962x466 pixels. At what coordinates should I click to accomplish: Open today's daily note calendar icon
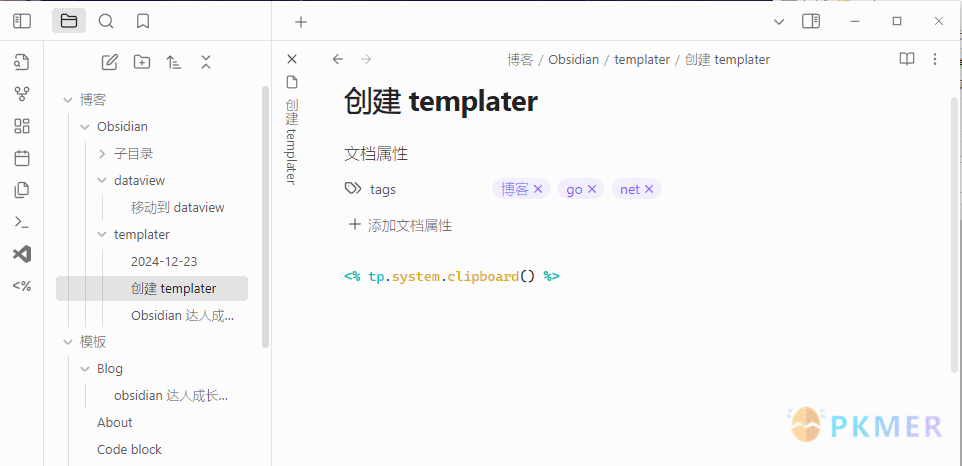(22, 158)
